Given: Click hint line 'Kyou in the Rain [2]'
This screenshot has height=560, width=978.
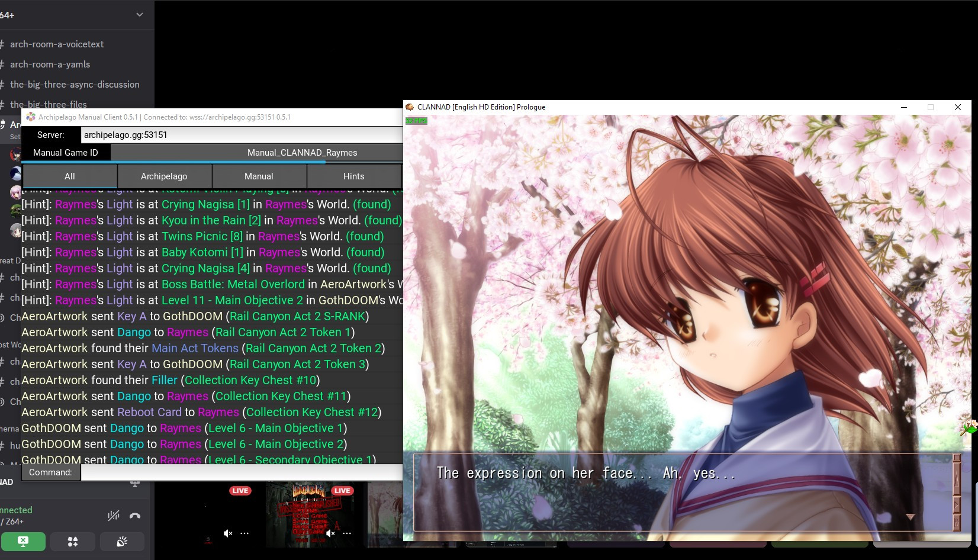Looking at the screenshot, I should coord(211,220).
